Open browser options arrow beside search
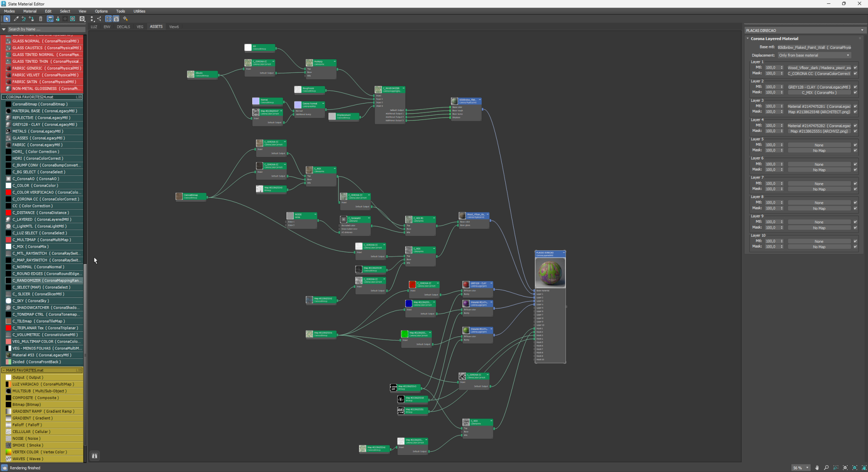 pyautogui.click(x=4, y=29)
